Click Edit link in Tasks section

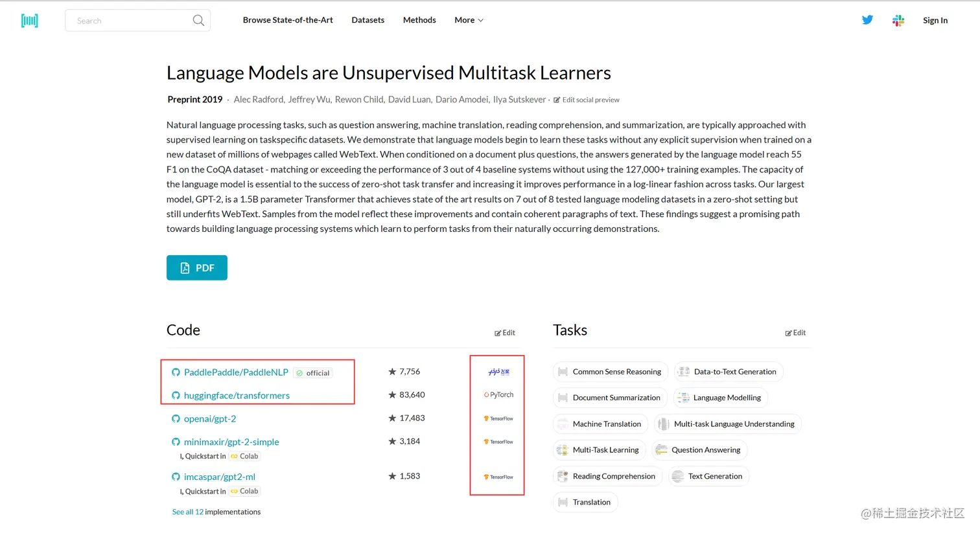(795, 333)
